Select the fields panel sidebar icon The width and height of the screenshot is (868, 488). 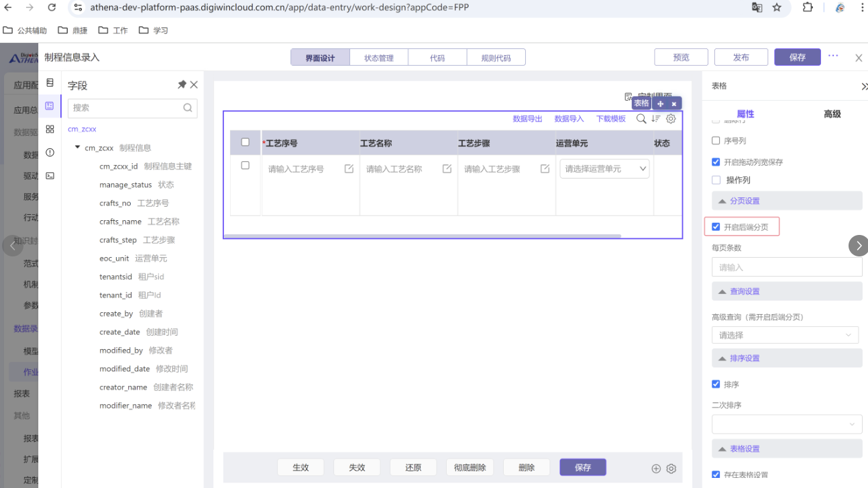point(50,106)
